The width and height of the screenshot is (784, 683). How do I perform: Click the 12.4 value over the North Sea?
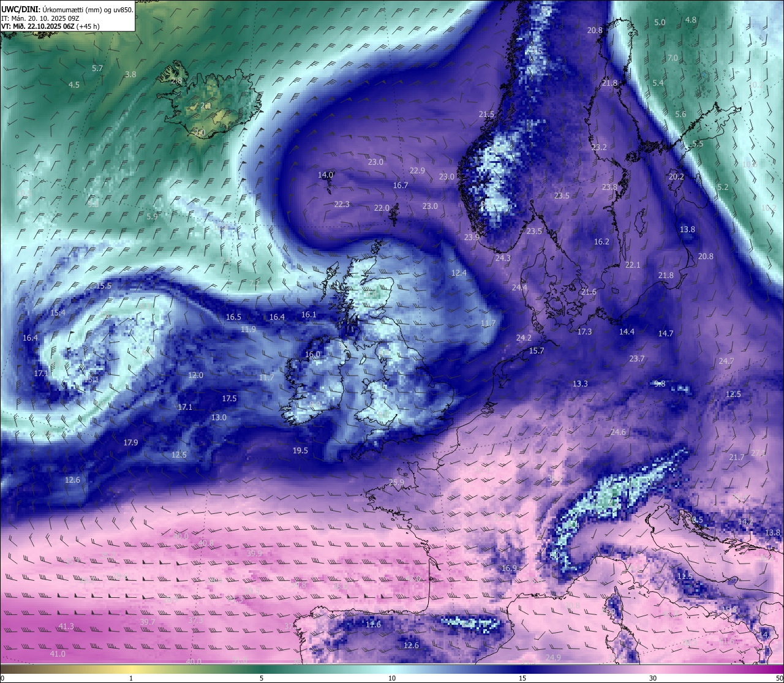click(x=459, y=273)
